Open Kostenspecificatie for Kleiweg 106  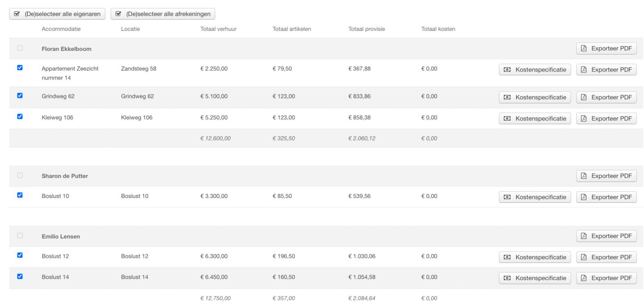tap(535, 118)
